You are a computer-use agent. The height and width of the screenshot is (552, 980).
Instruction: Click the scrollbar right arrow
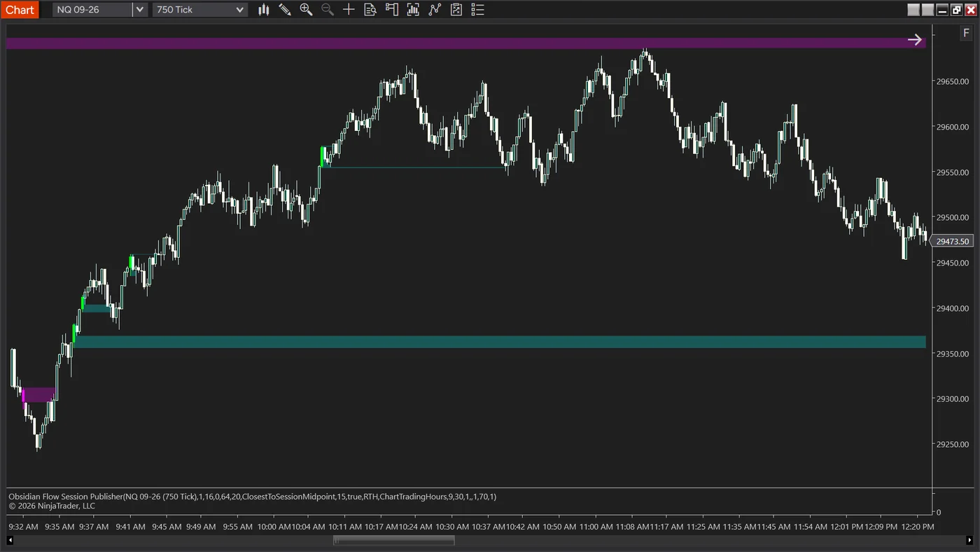point(969,540)
